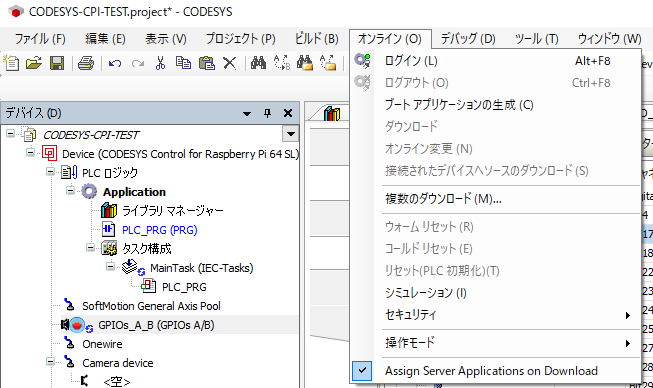
Task: Toggle Assign Server Applications on Download checkmark
Action: point(362,371)
